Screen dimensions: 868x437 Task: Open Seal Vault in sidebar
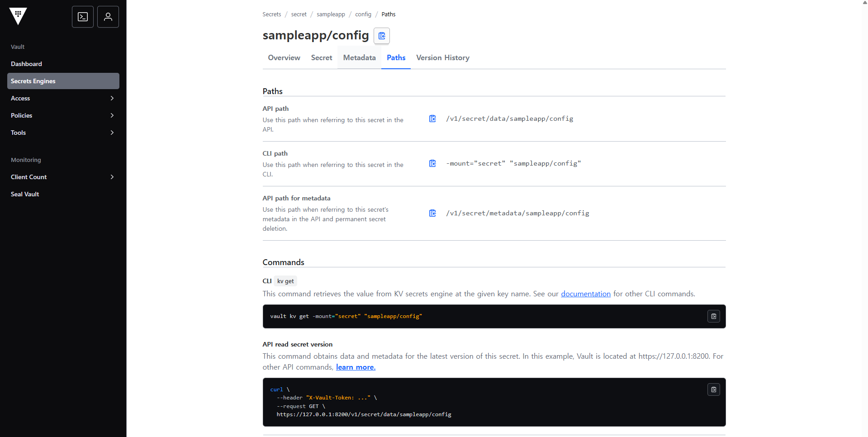point(25,194)
